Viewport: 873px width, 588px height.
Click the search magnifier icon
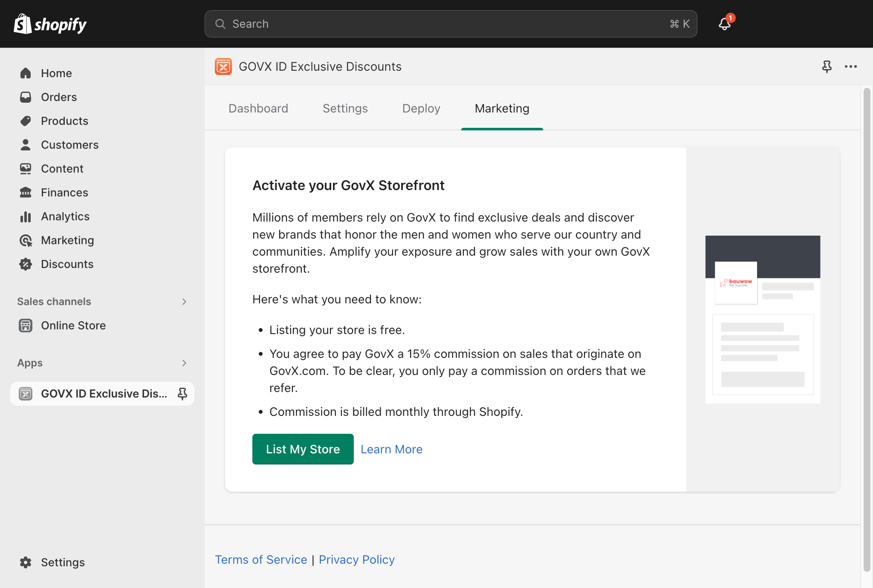(220, 24)
